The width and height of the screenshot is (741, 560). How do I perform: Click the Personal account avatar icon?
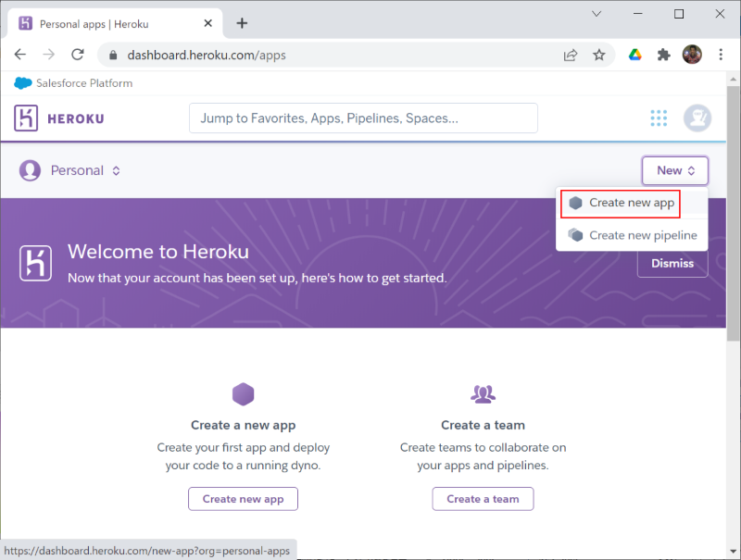pos(30,170)
